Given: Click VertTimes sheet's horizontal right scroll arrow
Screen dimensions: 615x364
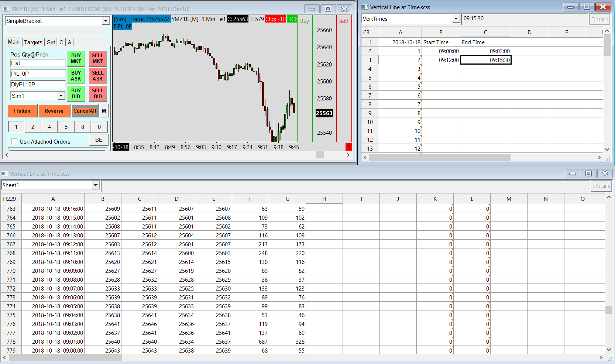Looking at the screenshot, I should coord(599,158).
